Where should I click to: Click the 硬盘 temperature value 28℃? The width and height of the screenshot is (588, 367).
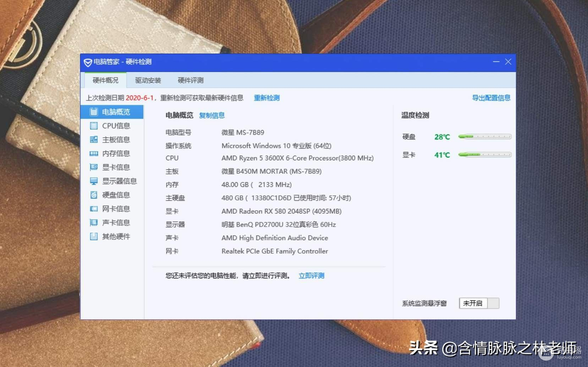[x=442, y=137]
